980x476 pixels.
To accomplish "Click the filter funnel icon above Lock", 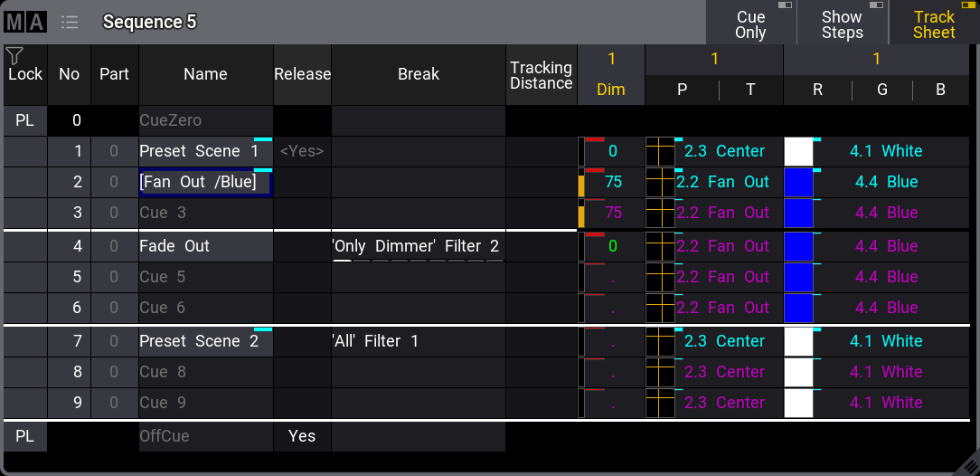I will (14, 56).
